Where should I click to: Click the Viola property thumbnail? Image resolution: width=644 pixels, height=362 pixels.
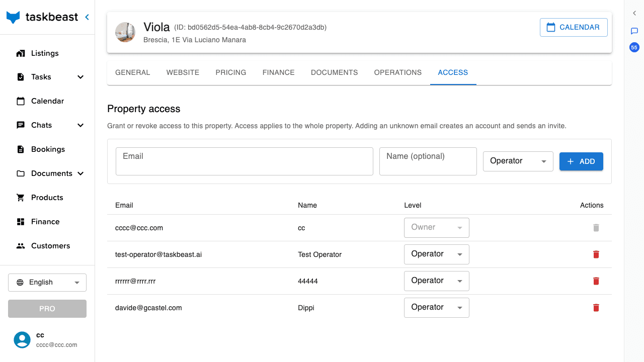(125, 32)
